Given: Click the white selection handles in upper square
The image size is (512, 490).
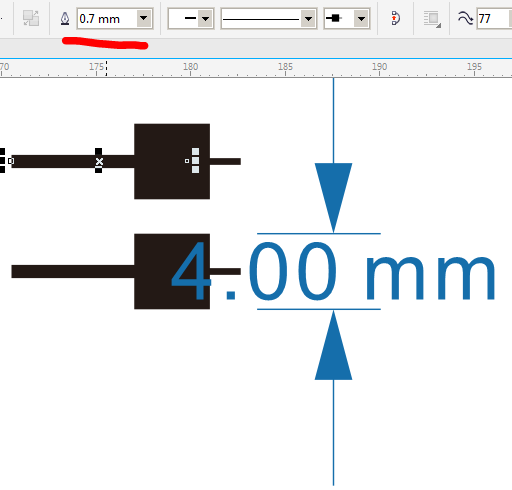Looking at the screenshot, I should [x=195, y=161].
